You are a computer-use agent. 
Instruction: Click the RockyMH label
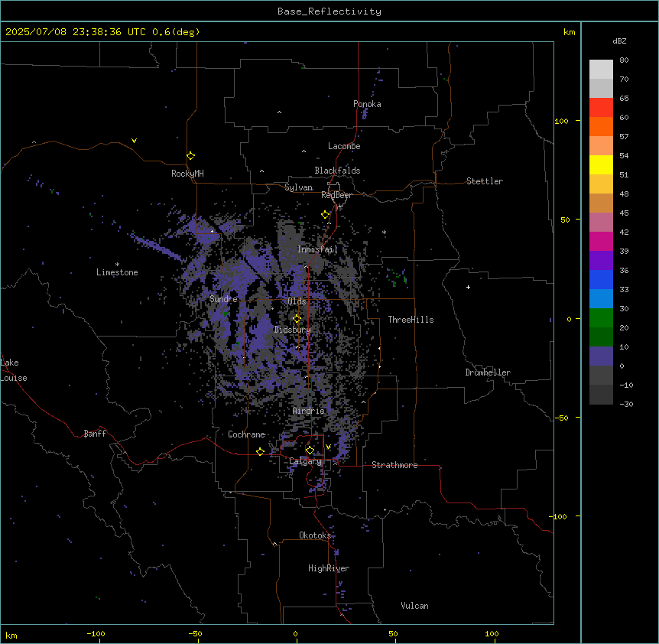pyautogui.click(x=187, y=174)
